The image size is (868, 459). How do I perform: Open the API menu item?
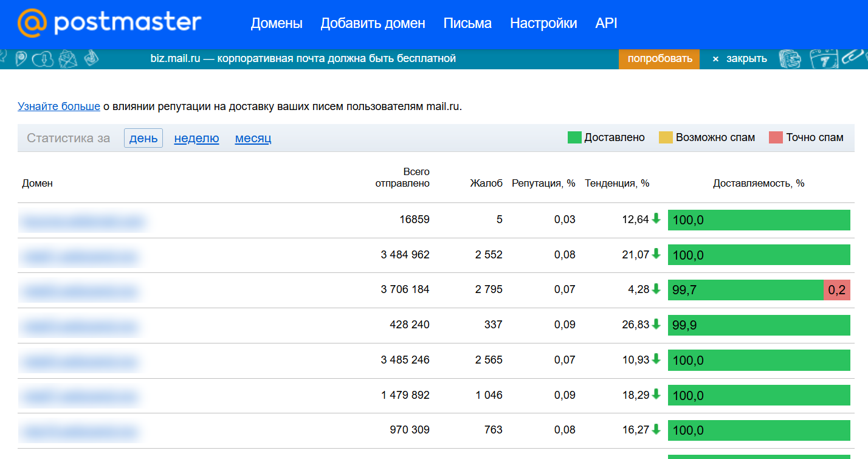607,24
